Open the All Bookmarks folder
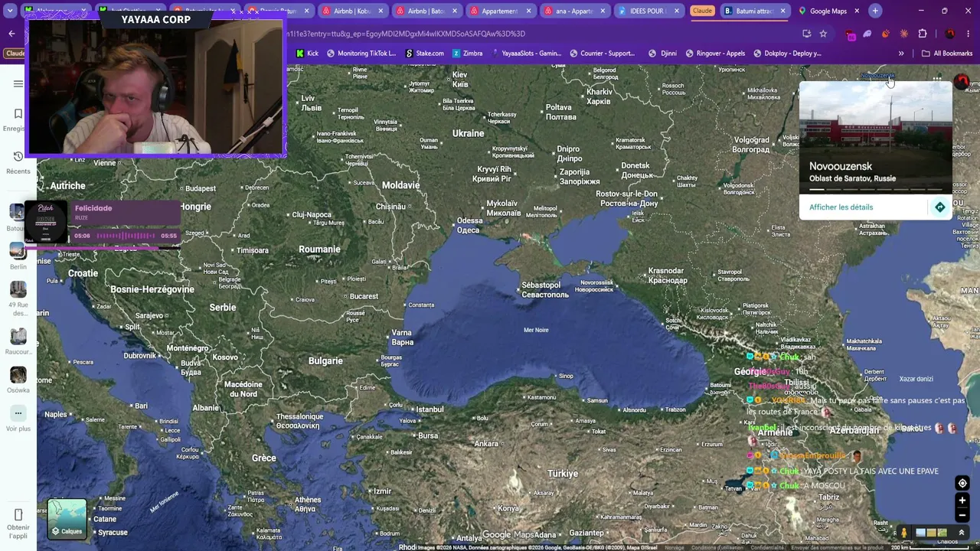This screenshot has width=980, height=551. (947, 54)
